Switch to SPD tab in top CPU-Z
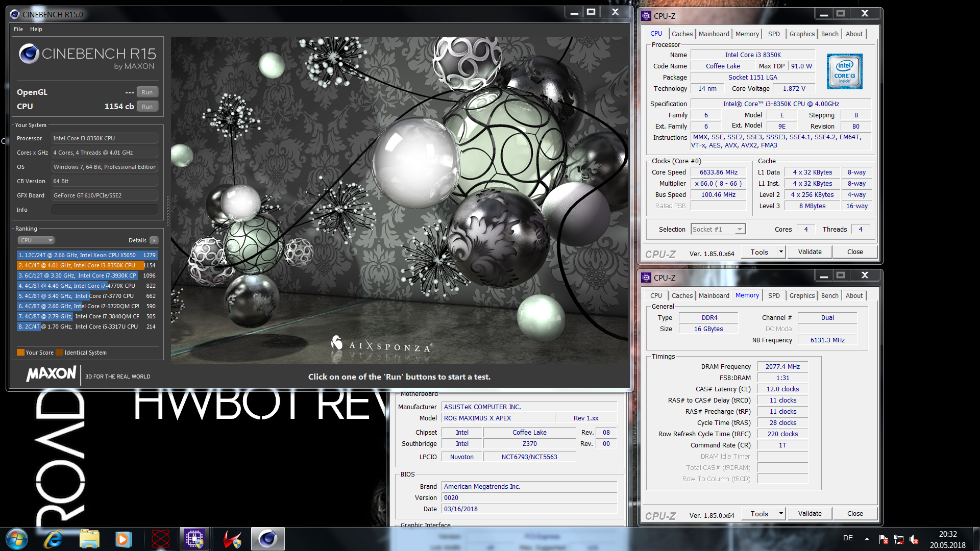Viewport: 980px width, 551px height. (774, 34)
